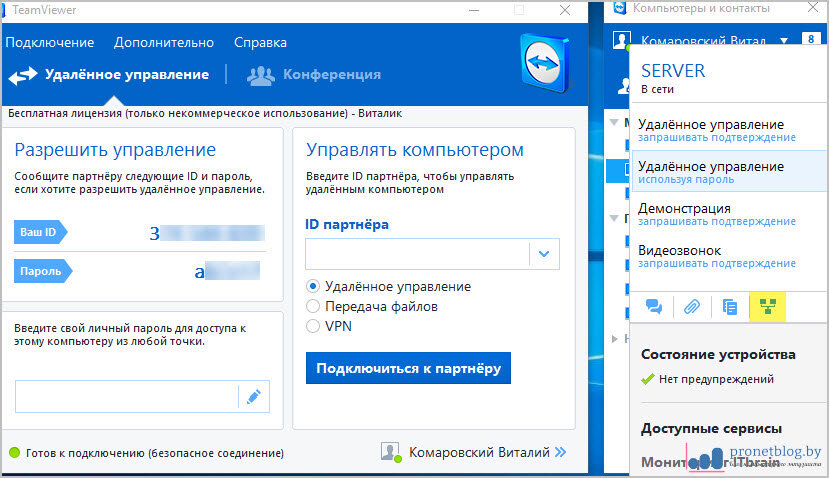Choose Видеозвонок запрашивать подтверждение
The image size is (829, 478).
[729, 256]
